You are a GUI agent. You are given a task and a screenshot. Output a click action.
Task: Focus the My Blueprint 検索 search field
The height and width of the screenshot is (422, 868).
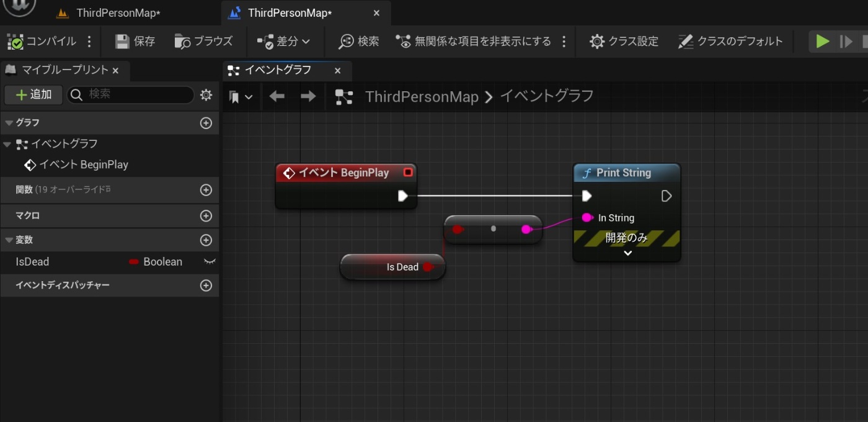pyautogui.click(x=131, y=94)
